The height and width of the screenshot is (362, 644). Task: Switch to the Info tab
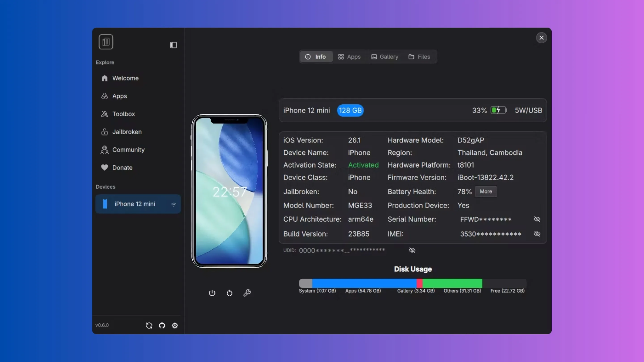coord(316,57)
